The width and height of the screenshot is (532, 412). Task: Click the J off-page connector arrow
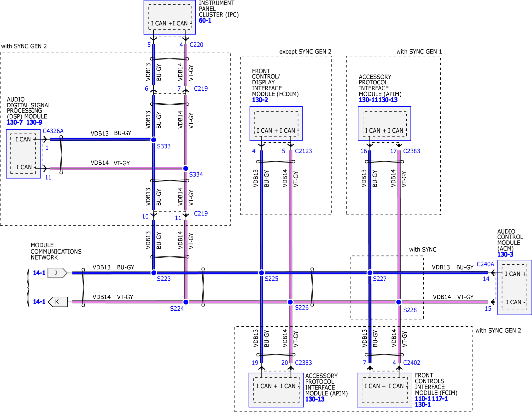click(57, 273)
